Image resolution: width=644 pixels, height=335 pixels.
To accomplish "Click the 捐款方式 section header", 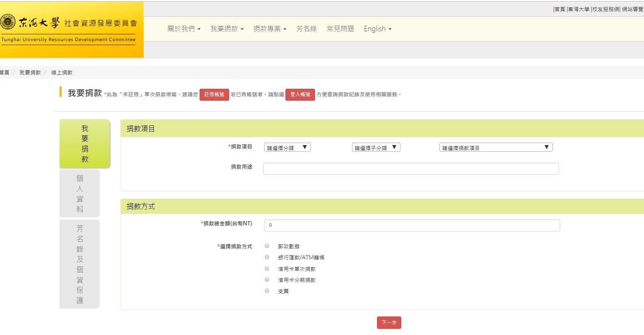I will (382, 206).
